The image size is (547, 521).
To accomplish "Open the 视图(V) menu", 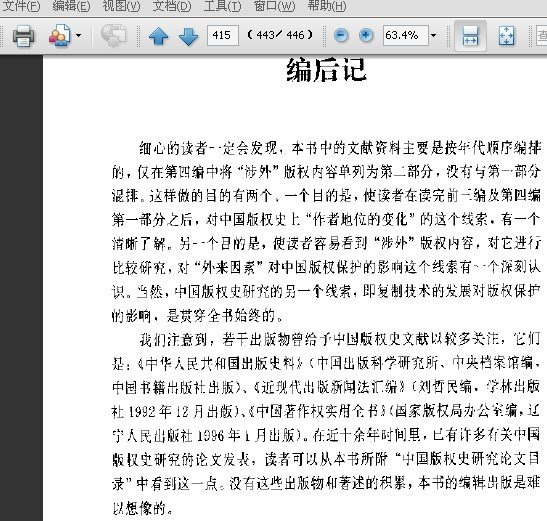I will tap(121, 6).
